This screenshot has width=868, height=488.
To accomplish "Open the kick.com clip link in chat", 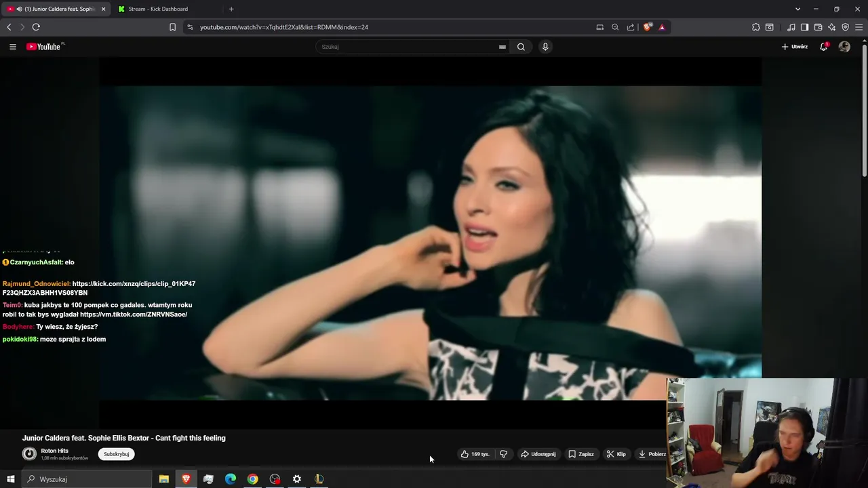I will pos(99,288).
